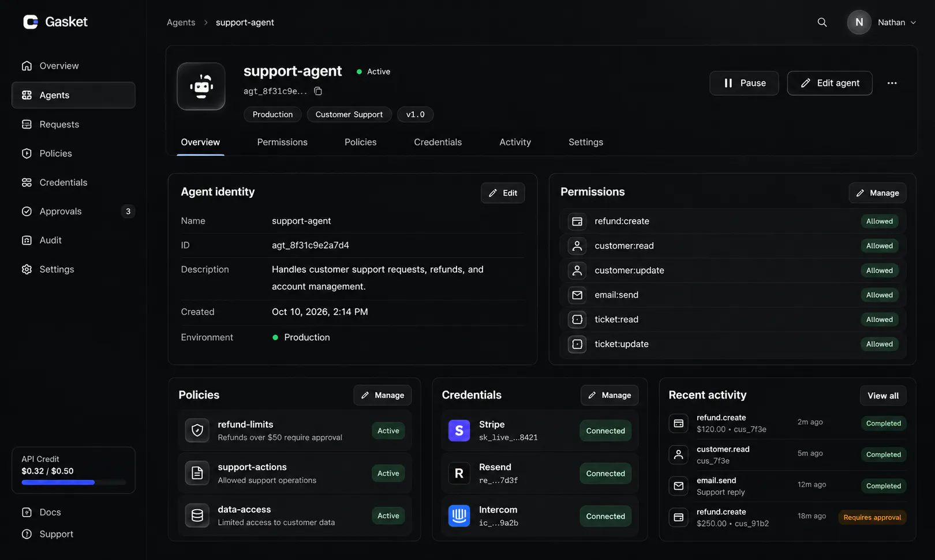This screenshot has height=560, width=935.
Task: Open Policies in the sidebar
Action: (x=73, y=153)
